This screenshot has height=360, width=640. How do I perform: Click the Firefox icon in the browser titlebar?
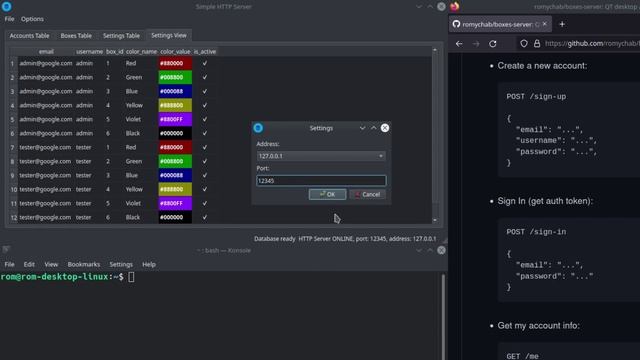[455, 6]
